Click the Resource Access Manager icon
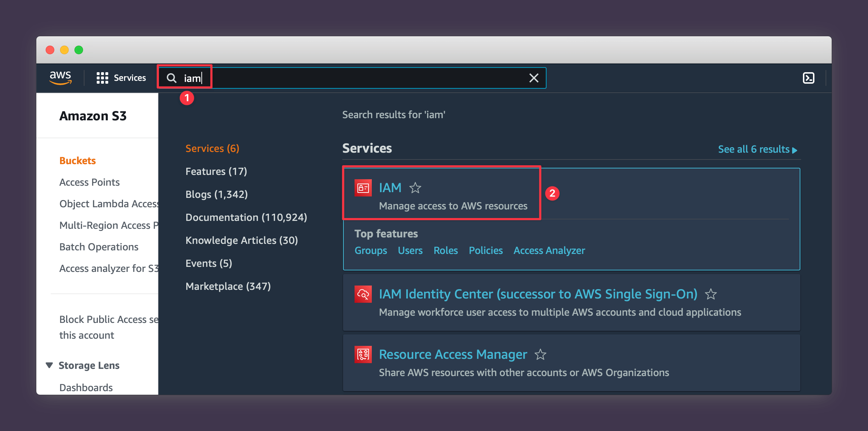The height and width of the screenshot is (431, 868). tap(363, 354)
